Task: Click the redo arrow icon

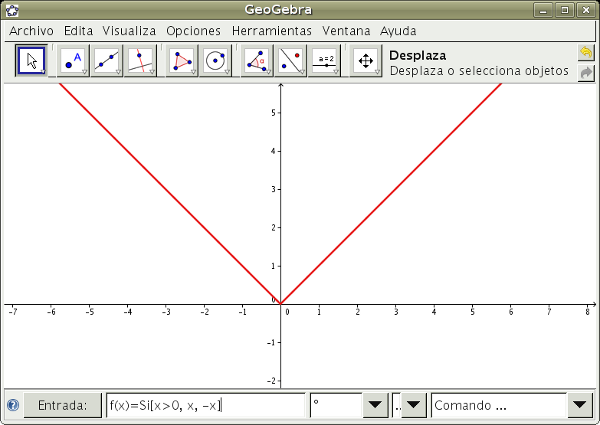Action: tap(586, 72)
